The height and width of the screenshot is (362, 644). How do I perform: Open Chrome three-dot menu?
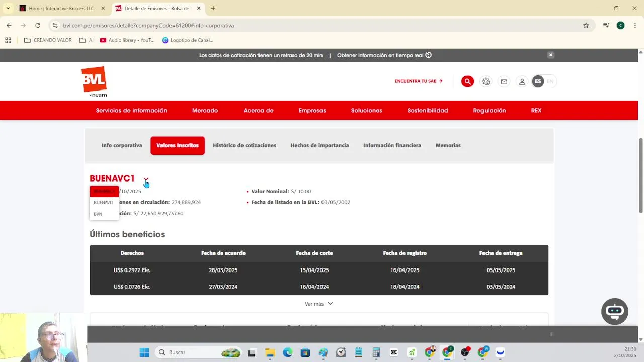click(x=635, y=25)
